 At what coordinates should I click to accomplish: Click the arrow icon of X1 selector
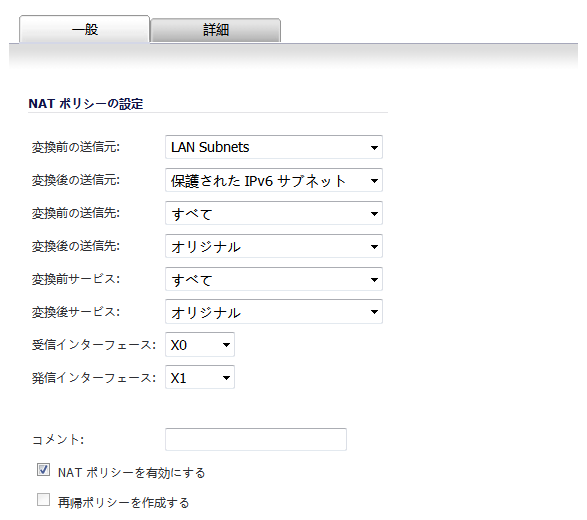click(x=226, y=378)
